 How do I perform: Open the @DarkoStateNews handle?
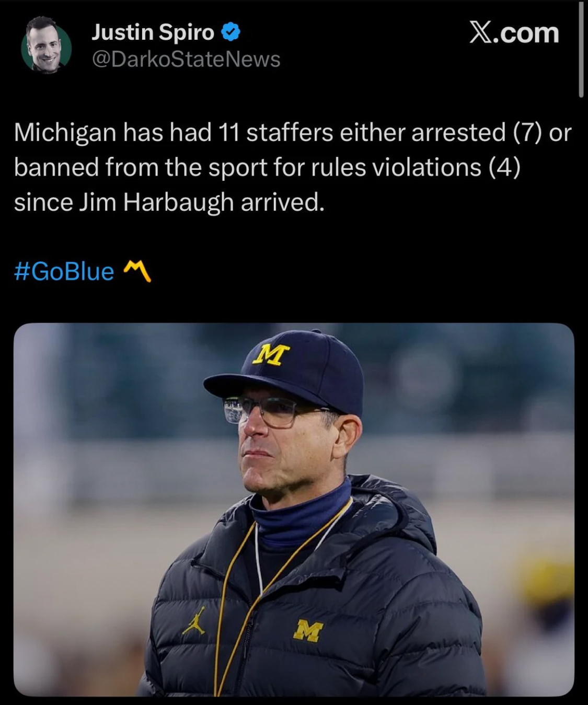point(186,59)
